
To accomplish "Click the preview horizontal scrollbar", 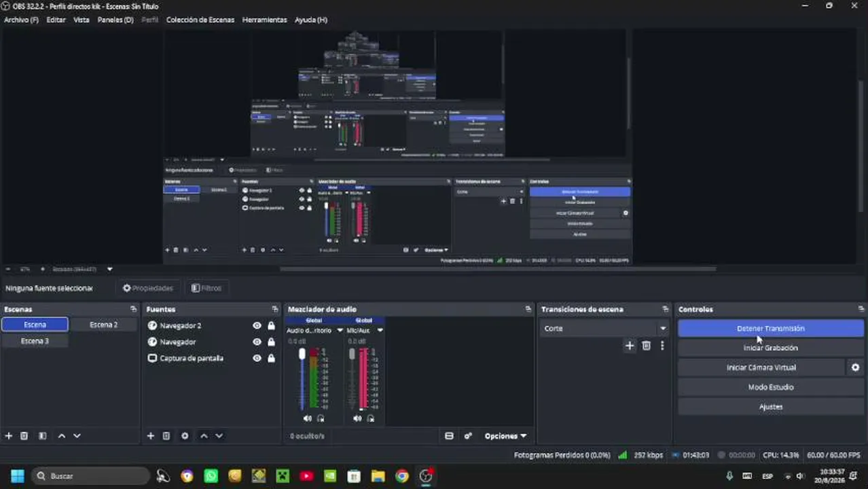I will click(x=499, y=269).
